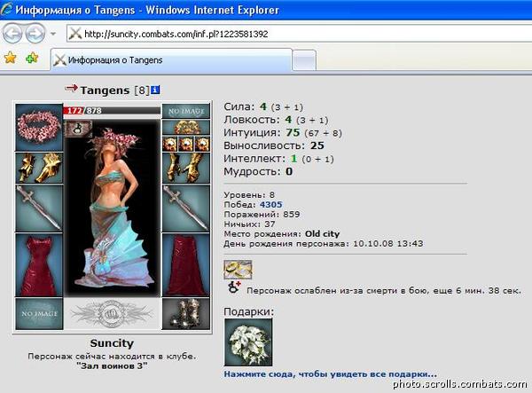Click the top-right NO IMAGE slot

[186, 111]
